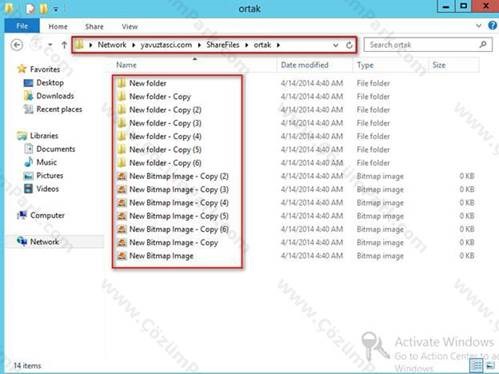Click ShareFiles in the breadcrumb
The width and height of the screenshot is (499, 374).
point(223,45)
